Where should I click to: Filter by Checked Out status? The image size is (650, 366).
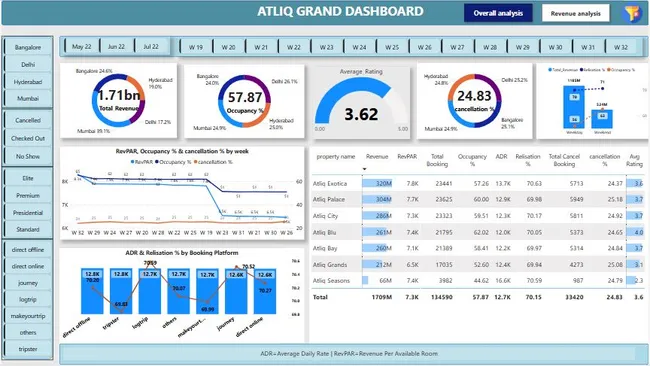point(28,138)
